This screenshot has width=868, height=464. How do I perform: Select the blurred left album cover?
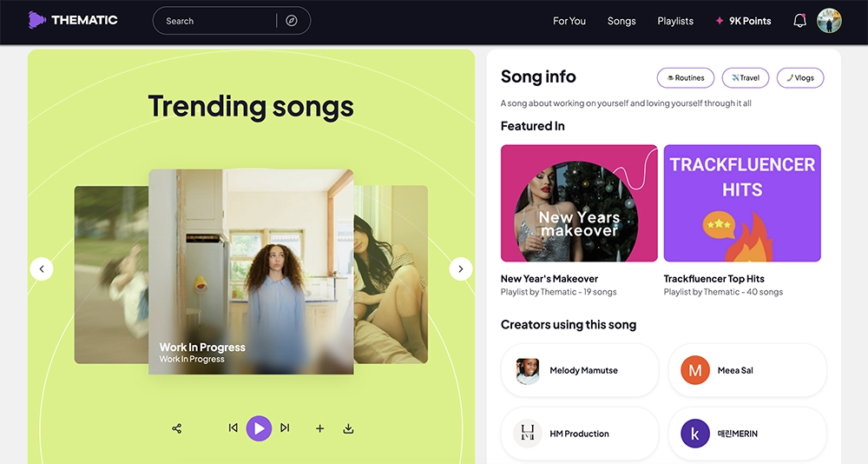[x=111, y=275]
